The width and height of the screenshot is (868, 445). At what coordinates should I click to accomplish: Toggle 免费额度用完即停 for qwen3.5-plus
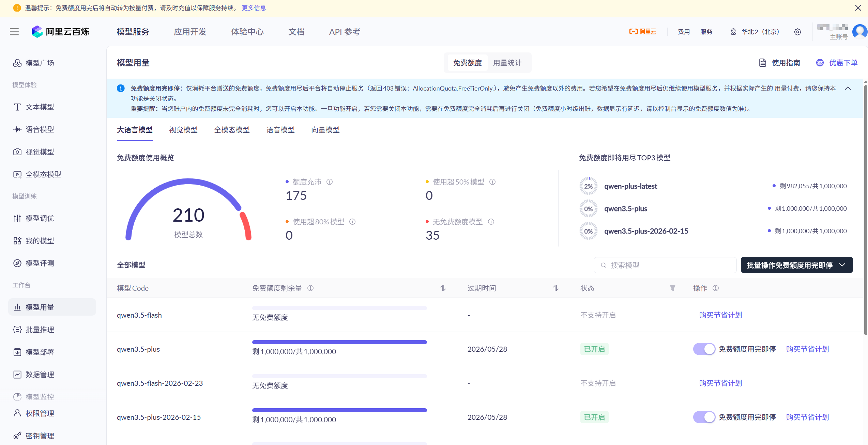point(704,349)
